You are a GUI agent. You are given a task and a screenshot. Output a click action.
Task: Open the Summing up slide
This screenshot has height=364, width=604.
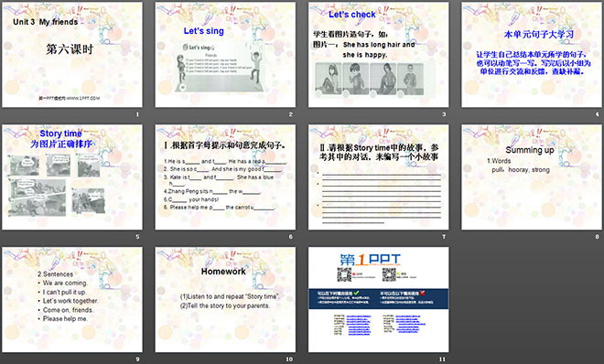[x=532, y=177]
